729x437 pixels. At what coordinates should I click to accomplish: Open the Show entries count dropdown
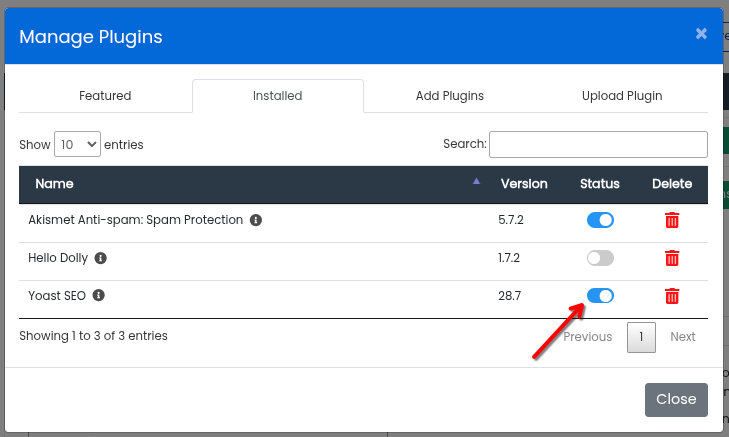coord(77,144)
